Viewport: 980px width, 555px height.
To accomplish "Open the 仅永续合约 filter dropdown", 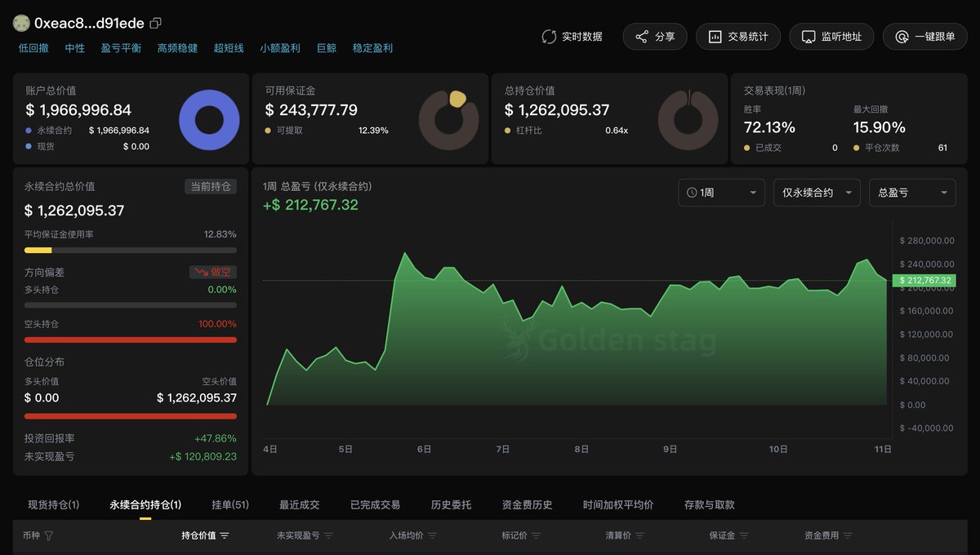I will tap(817, 193).
